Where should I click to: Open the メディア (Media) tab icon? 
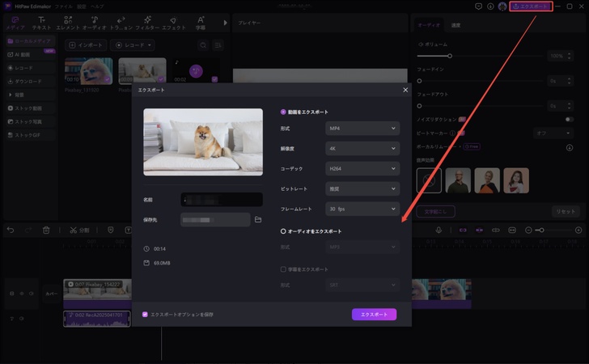[15, 23]
